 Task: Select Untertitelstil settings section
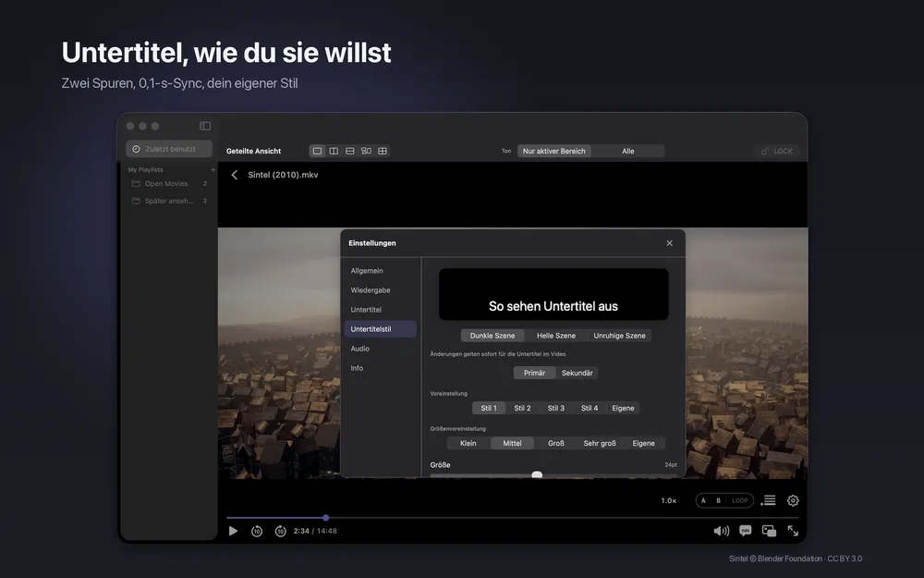click(380, 329)
